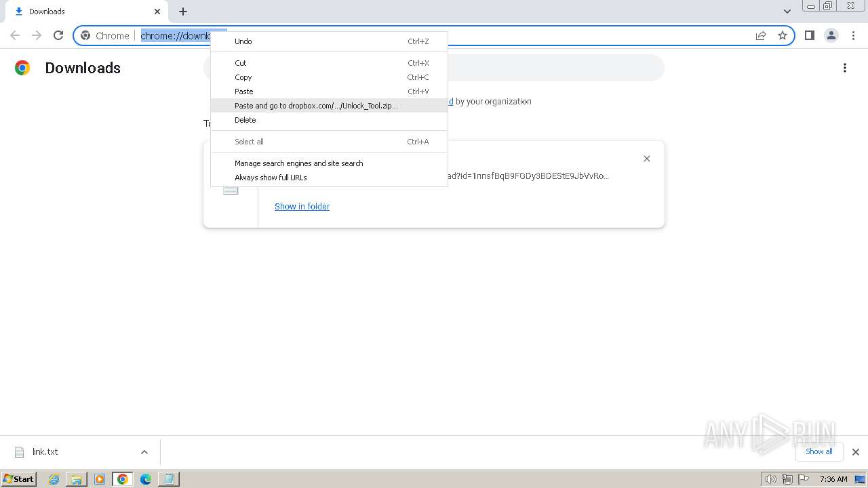Select Paste and go to dropbox.com
This screenshot has height=488, width=868.
[x=329, y=106]
